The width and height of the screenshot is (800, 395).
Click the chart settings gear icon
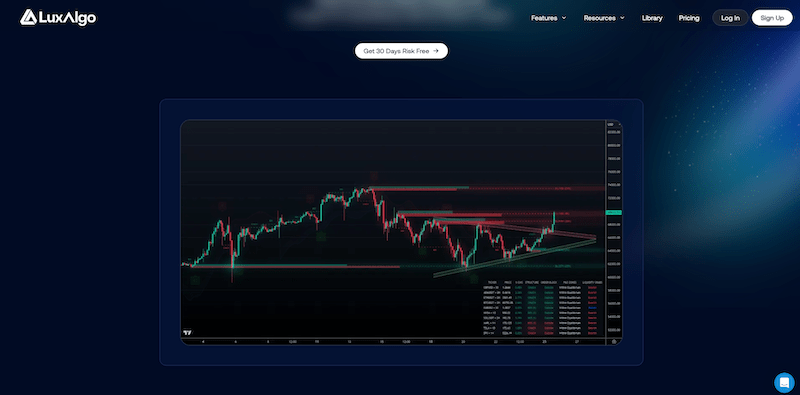(x=614, y=341)
